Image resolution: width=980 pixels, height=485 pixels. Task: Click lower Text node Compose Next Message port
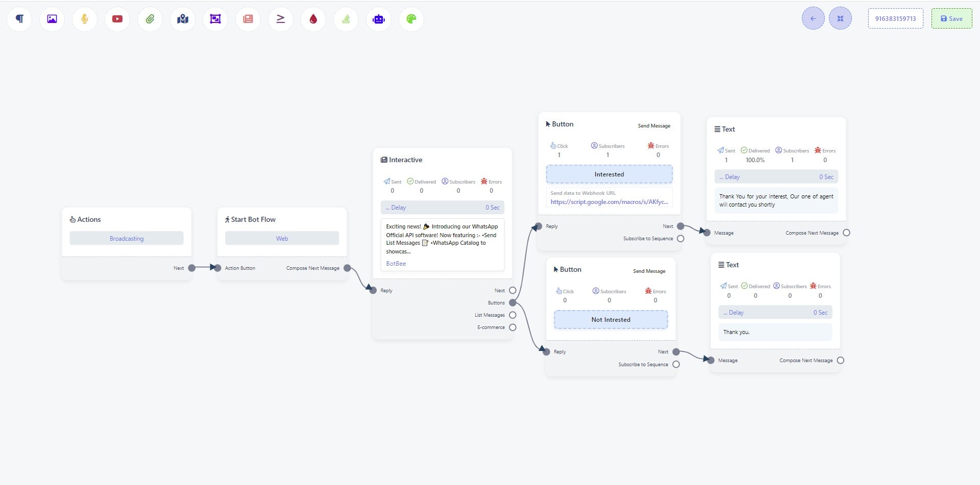[x=840, y=360]
